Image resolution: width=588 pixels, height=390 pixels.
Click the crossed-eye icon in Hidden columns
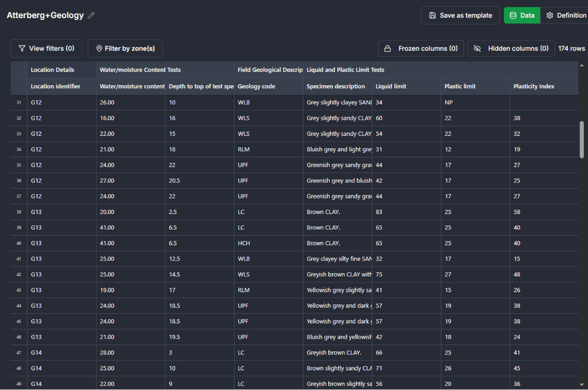tap(477, 49)
